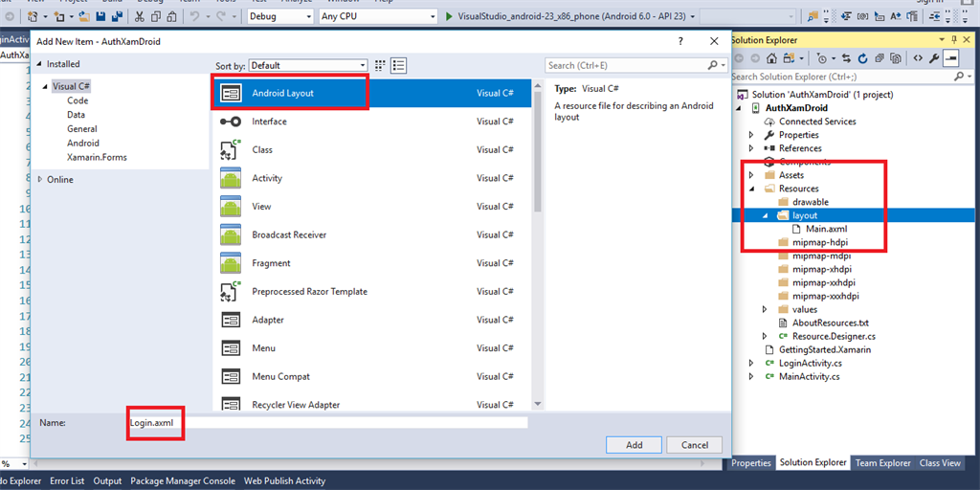Click the green Start debugging play button

(x=449, y=16)
